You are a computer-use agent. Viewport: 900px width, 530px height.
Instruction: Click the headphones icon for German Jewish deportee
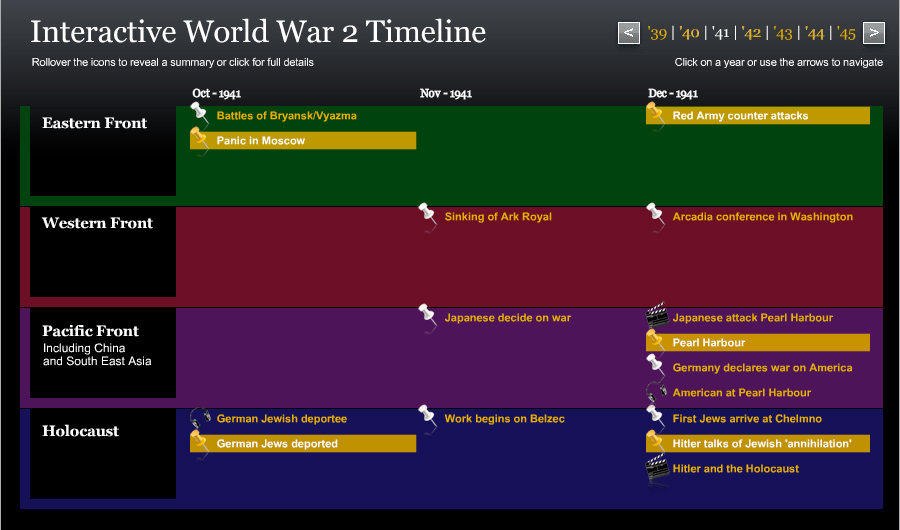(200, 418)
